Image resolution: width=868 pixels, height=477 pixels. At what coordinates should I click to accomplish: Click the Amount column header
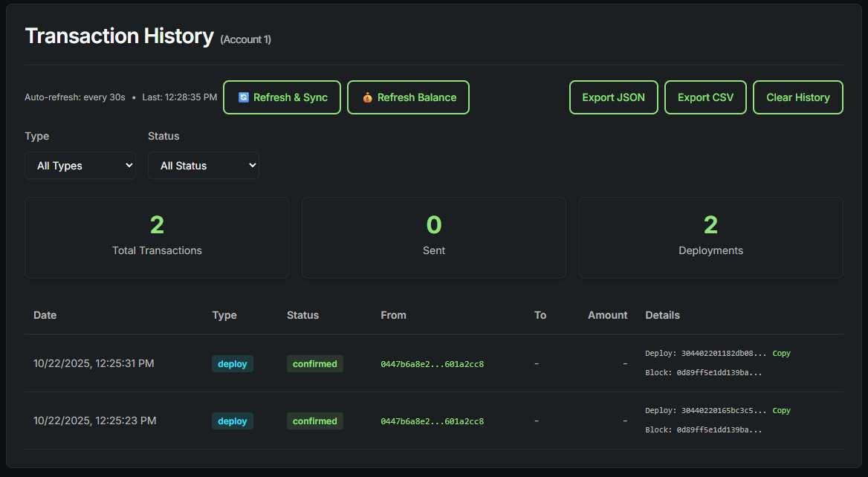click(x=607, y=315)
